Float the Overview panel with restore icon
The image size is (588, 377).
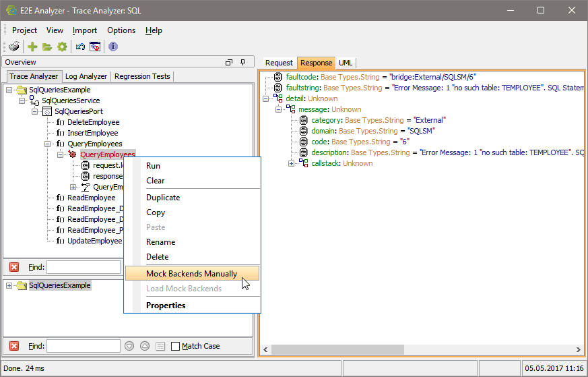point(228,62)
